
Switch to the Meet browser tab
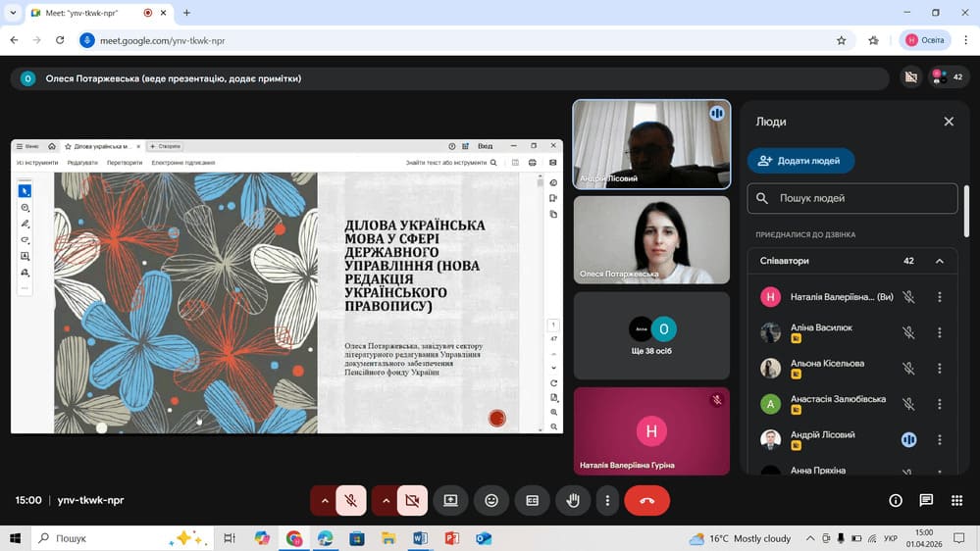[83, 13]
